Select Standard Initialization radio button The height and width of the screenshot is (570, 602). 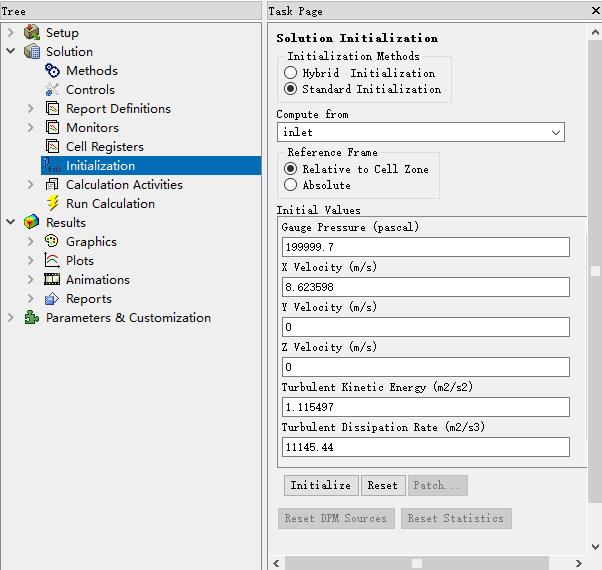290,89
